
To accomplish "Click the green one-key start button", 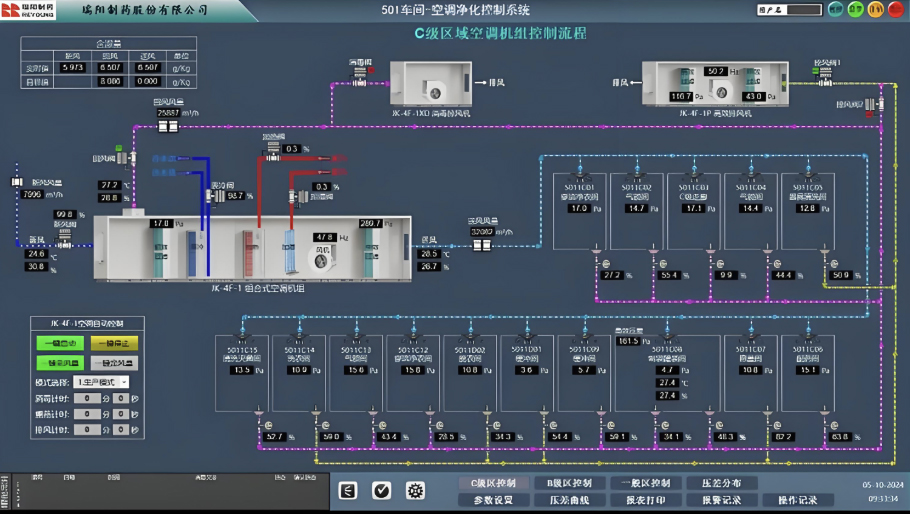I will [60, 343].
